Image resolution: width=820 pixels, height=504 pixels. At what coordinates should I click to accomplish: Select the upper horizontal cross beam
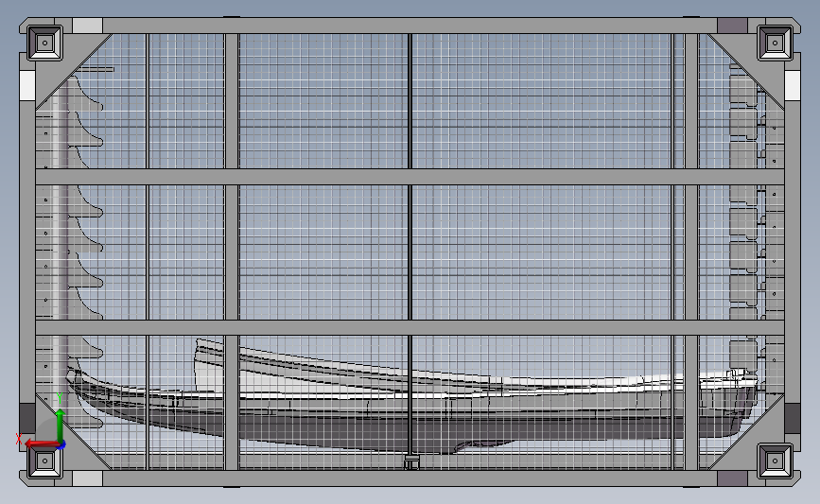click(410, 177)
